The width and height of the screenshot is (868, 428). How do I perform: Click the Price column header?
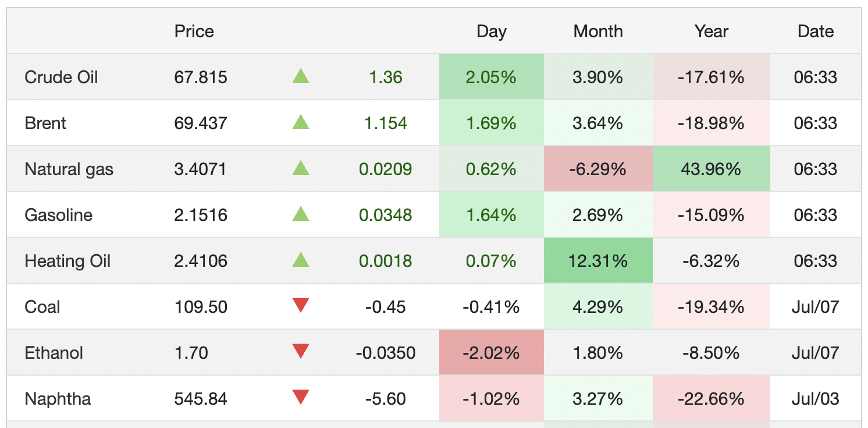click(x=194, y=31)
